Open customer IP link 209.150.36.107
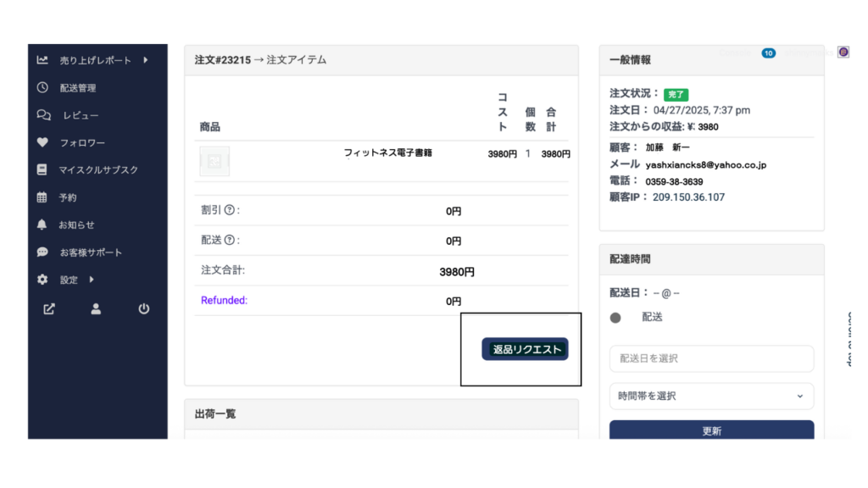Viewport: 868px width, 488px height. [688, 197]
